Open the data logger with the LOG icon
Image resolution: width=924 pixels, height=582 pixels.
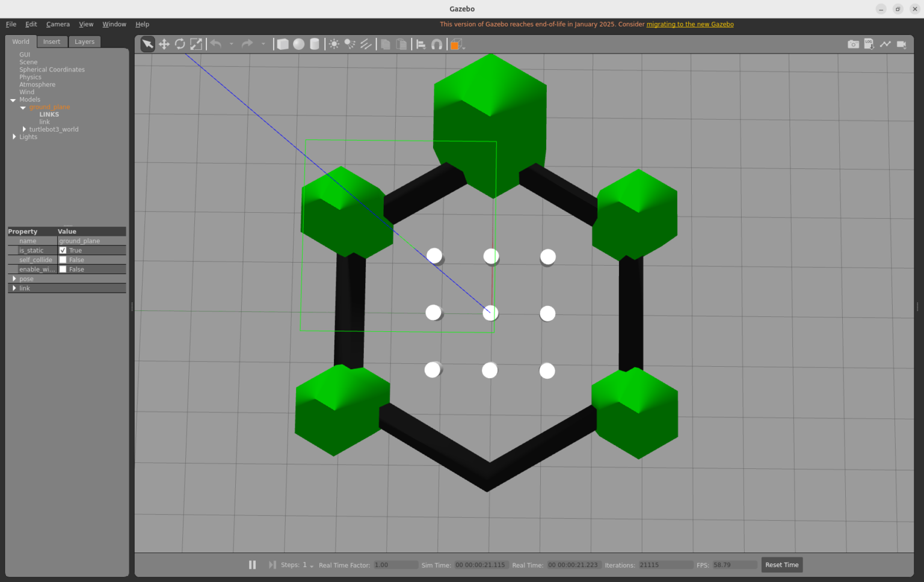click(869, 43)
